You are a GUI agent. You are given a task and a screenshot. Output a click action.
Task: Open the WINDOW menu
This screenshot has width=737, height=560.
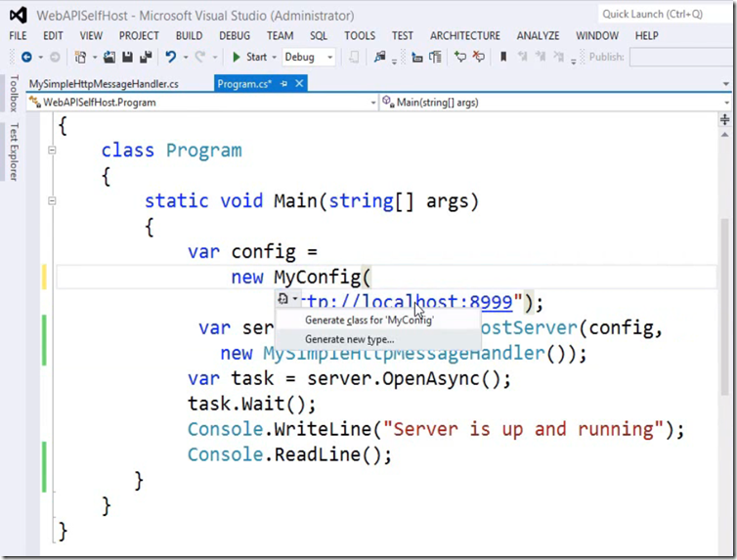pyautogui.click(x=597, y=36)
